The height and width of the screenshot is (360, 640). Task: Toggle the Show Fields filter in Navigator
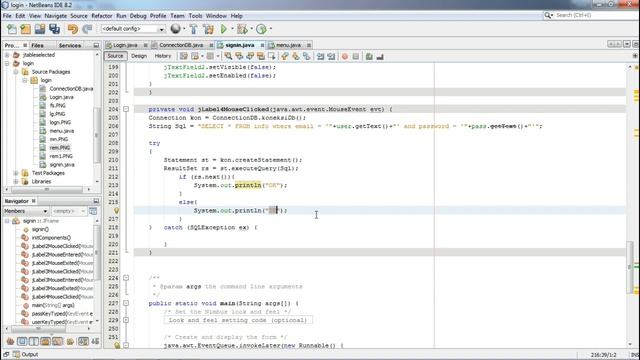point(22,341)
